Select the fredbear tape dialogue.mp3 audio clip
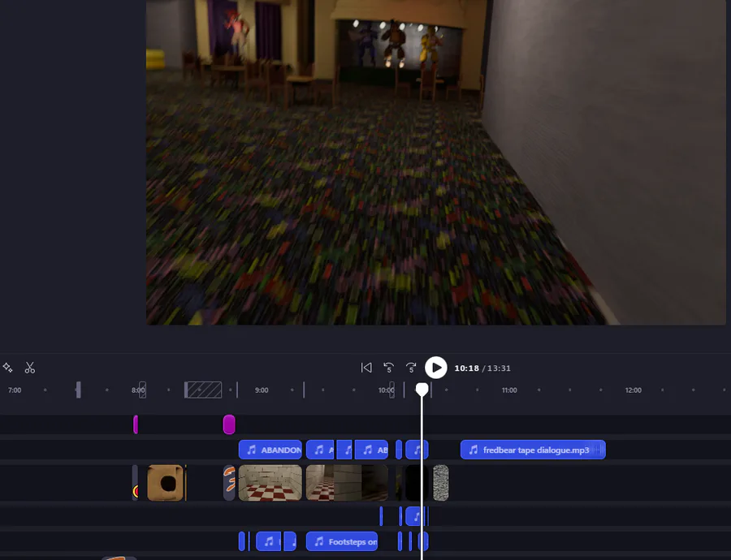731x560 pixels. pos(533,450)
